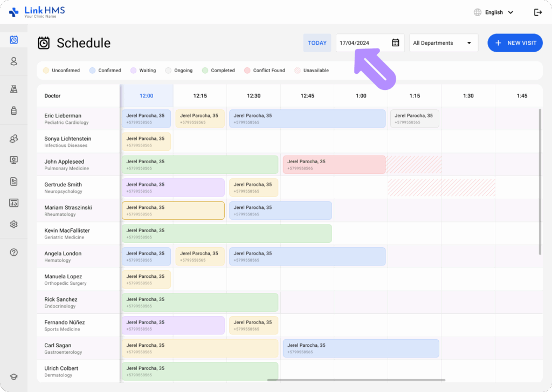Click the NEW VISIT button
The height and width of the screenshot is (392, 552).
pos(515,43)
